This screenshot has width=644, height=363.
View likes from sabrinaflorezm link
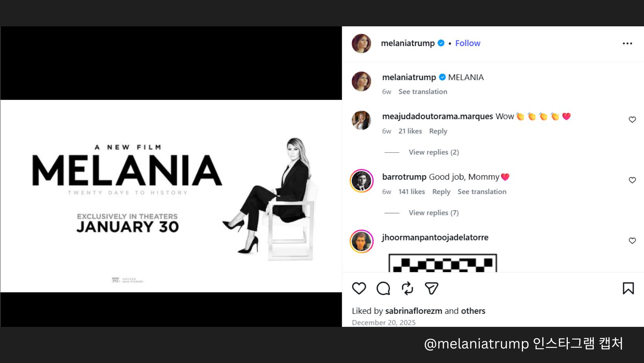point(413,311)
